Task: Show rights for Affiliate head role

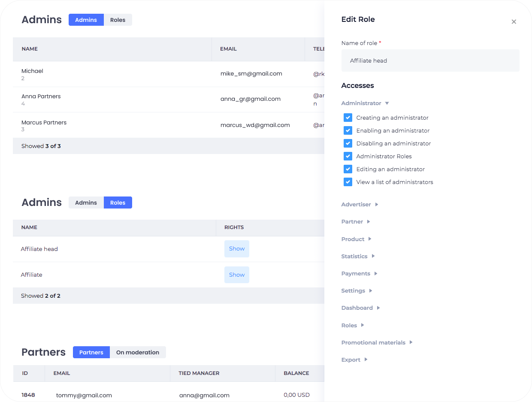Action: click(x=236, y=249)
